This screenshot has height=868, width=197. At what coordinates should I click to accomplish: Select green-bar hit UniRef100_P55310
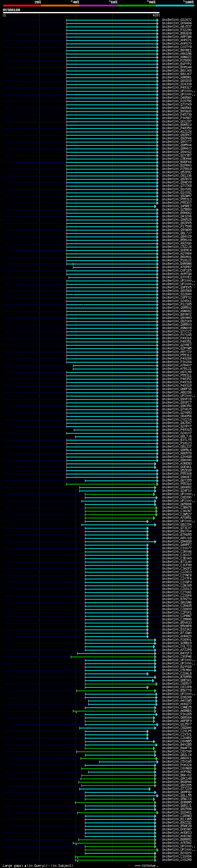(177, 483)
